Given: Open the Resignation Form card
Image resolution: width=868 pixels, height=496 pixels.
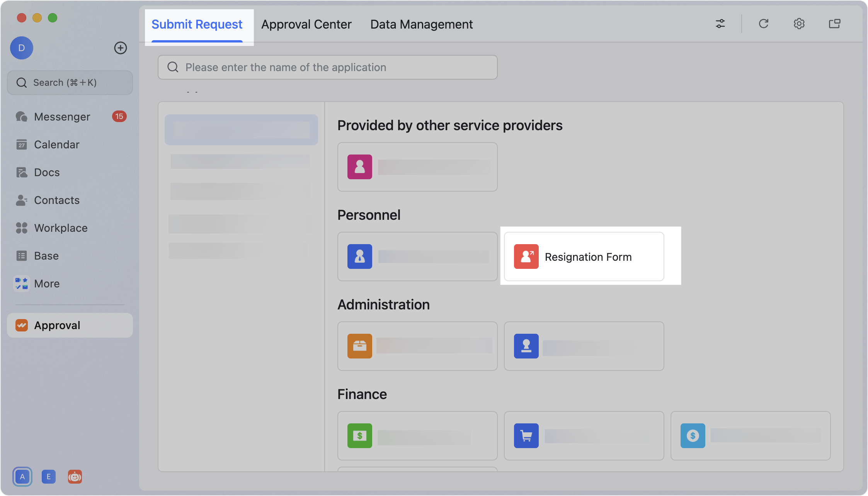Looking at the screenshot, I should pyautogui.click(x=584, y=256).
